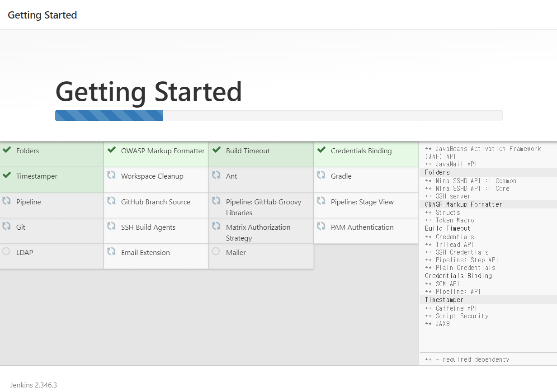Click the SSH Build Agents spinner icon
This screenshot has height=392, width=557.
(111, 226)
